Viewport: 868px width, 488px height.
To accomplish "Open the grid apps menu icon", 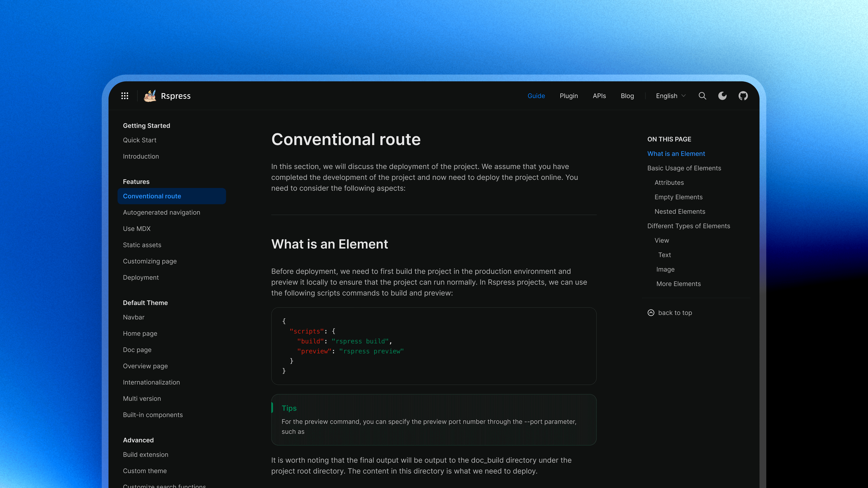I will point(125,96).
